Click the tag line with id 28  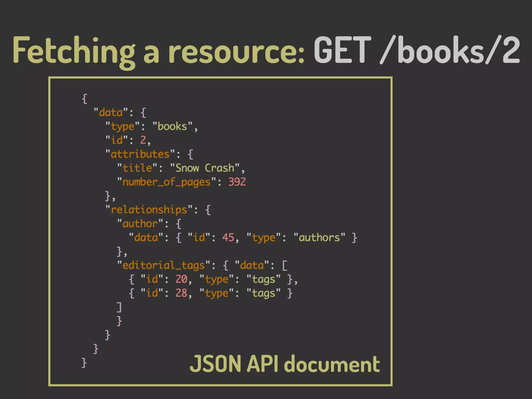coord(211,293)
